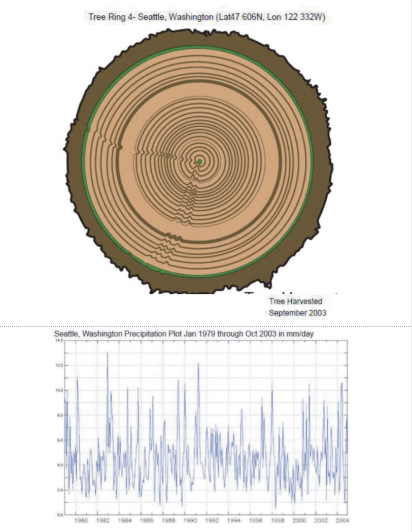Click the tree ring diagram title text
The width and height of the screenshot is (412, 532).
pyautogui.click(x=205, y=17)
